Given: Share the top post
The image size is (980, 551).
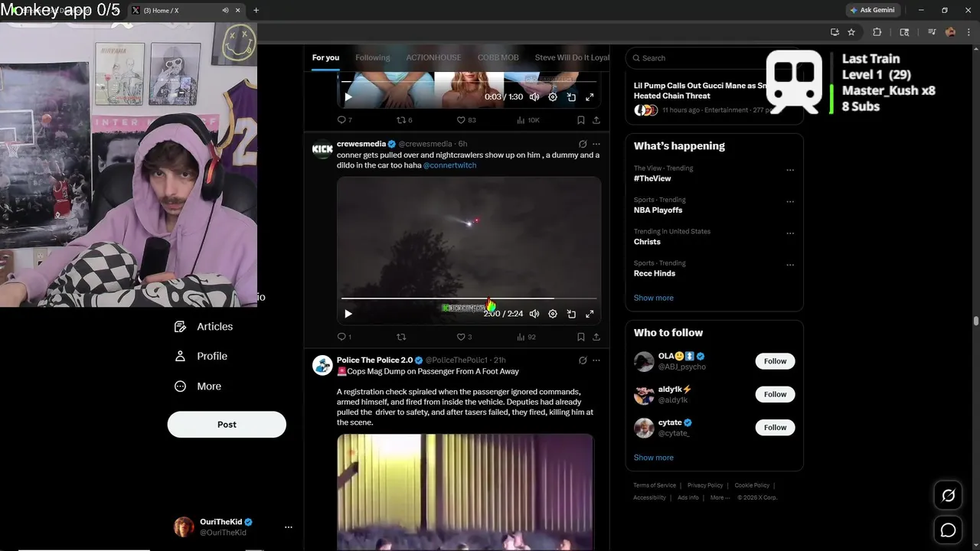Looking at the screenshot, I should [x=596, y=120].
